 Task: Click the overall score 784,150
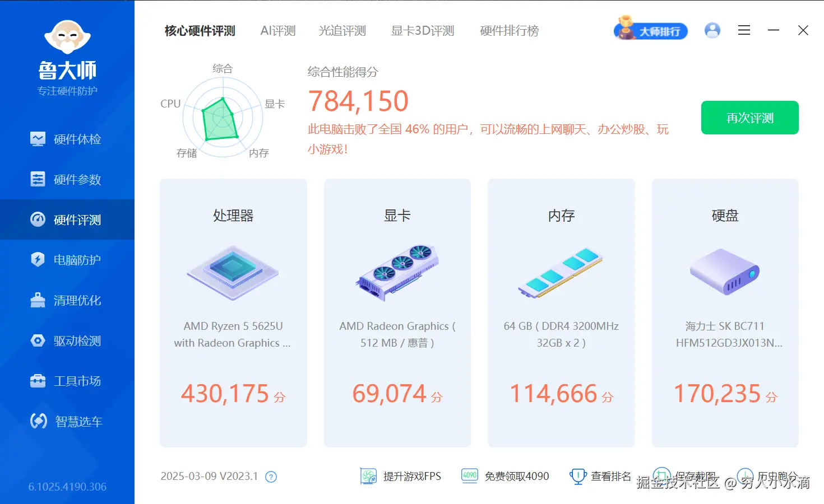coord(358,101)
